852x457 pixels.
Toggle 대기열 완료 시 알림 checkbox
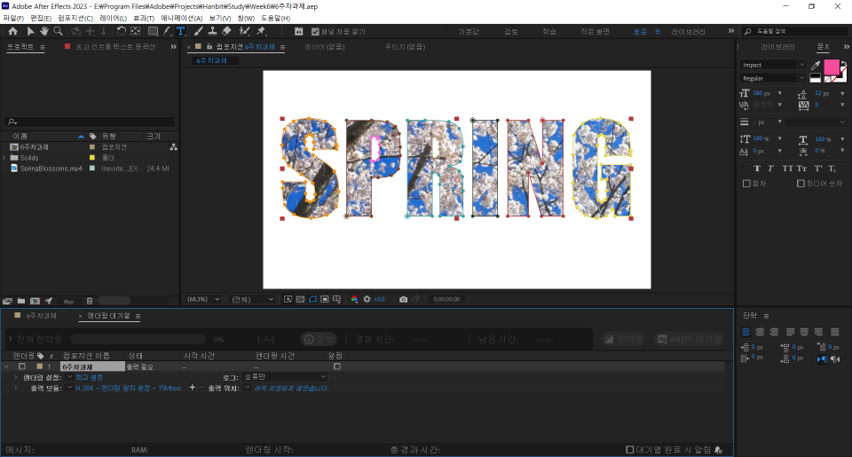click(630, 449)
